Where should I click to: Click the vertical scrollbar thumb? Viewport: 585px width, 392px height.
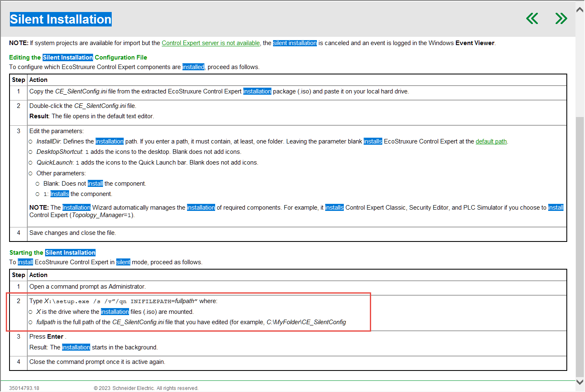coord(580,246)
